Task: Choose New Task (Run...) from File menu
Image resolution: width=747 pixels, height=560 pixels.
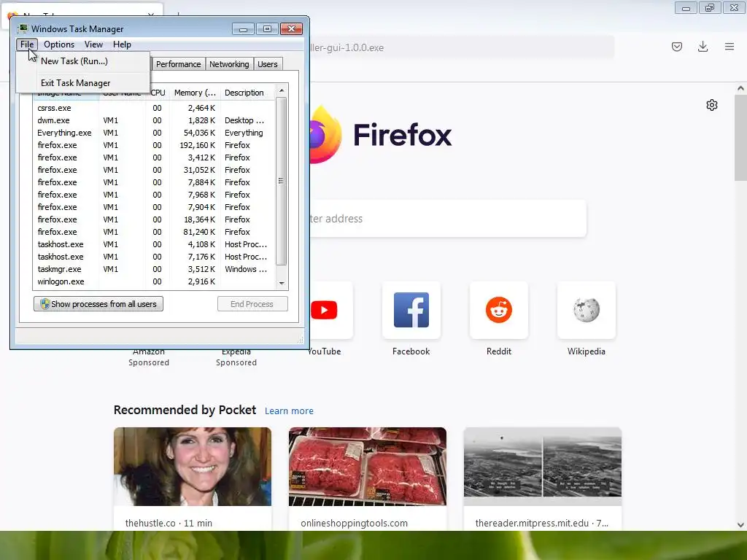Action: coord(74,61)
